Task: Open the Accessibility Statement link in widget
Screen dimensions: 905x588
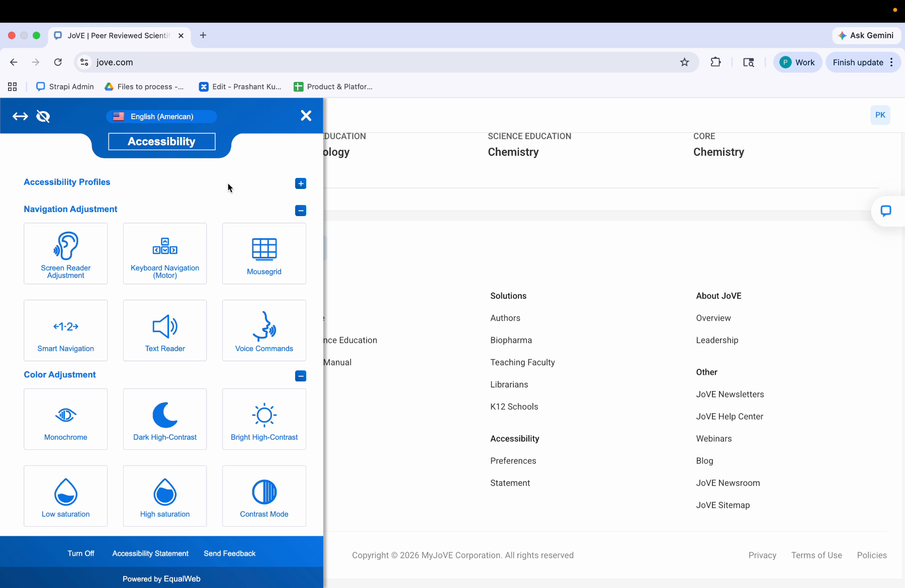Action: tap(150, 553)
